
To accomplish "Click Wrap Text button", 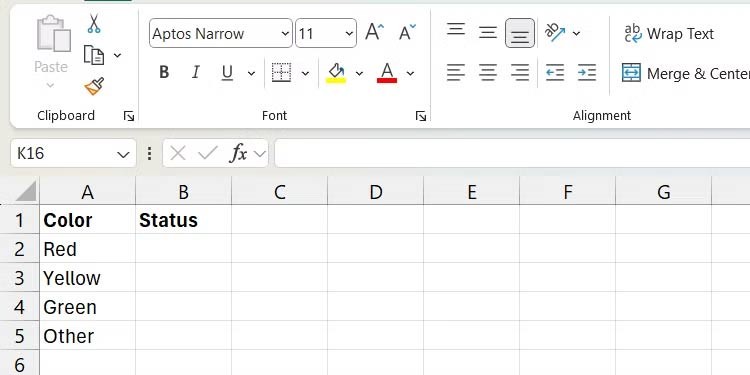I will (669, 33).
